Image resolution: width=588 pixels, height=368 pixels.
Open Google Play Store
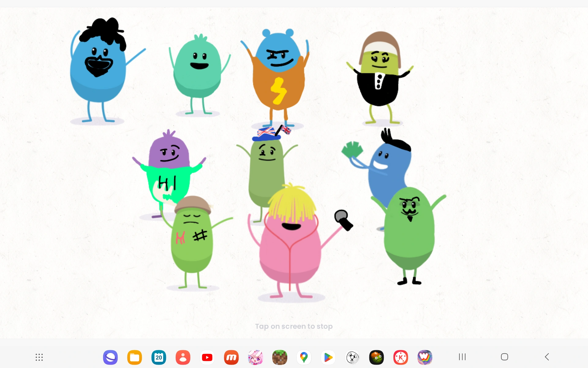tap(328, 357)
